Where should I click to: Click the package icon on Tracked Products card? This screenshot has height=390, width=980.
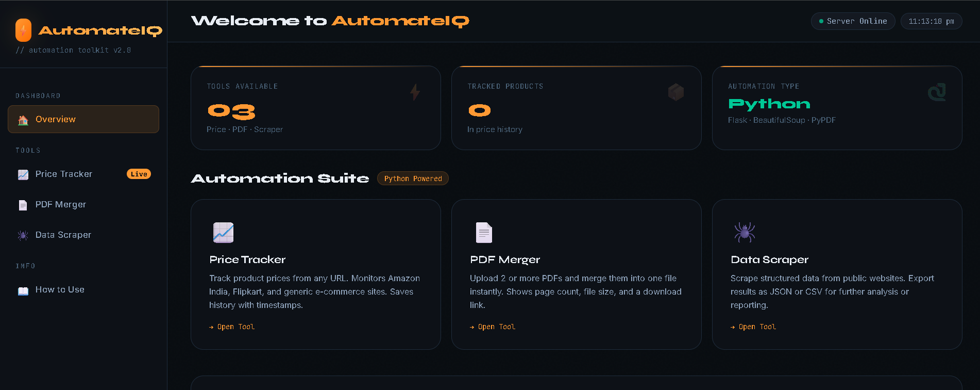coord(676,92)
